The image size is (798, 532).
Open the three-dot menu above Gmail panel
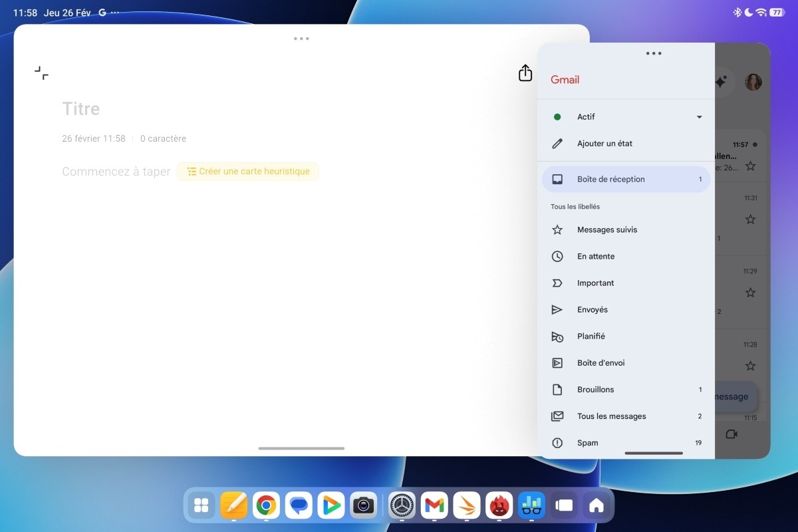click(654, 53)
